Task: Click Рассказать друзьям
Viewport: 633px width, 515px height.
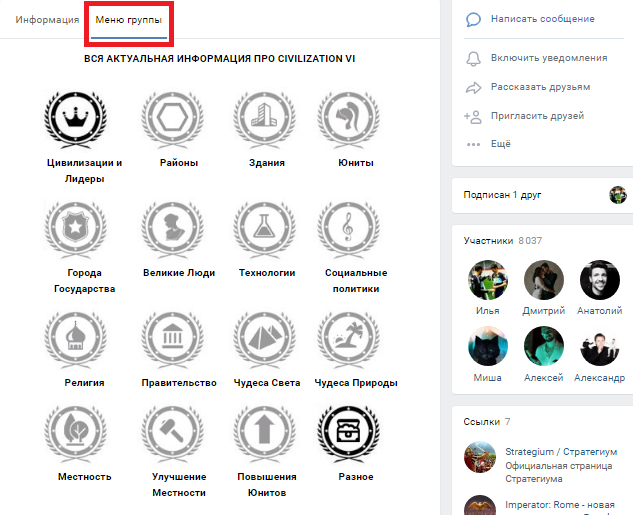Action: 541,87
